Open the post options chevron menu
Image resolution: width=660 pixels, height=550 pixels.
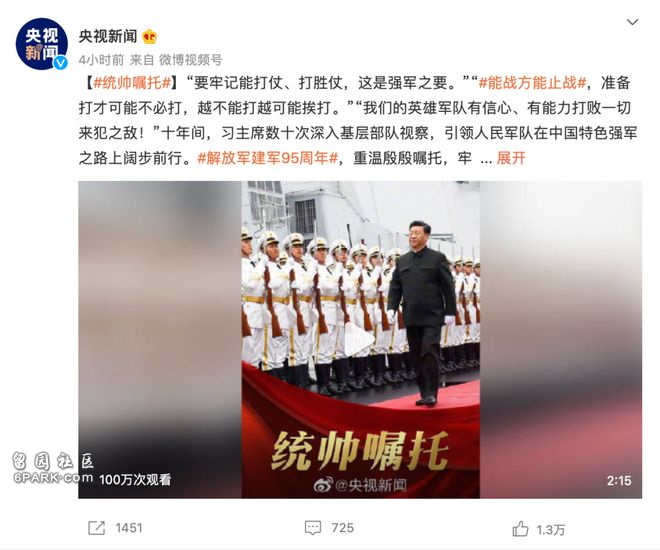(x=632, y=22)
